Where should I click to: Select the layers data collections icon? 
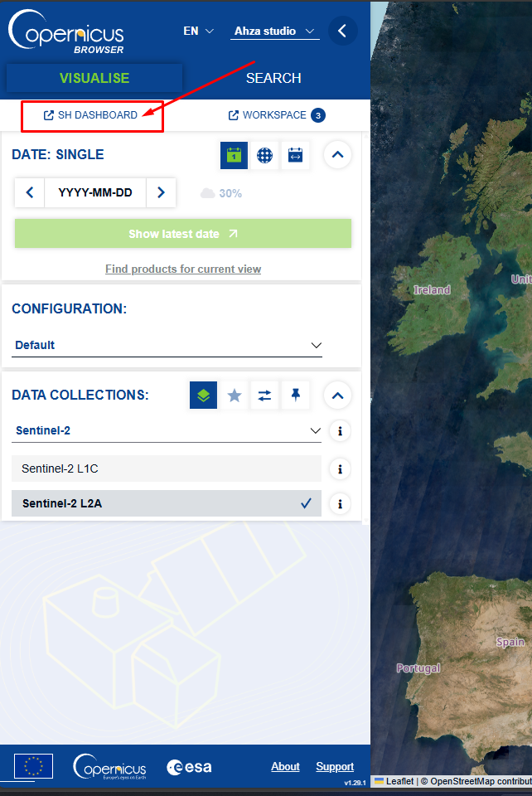(203, 395)
